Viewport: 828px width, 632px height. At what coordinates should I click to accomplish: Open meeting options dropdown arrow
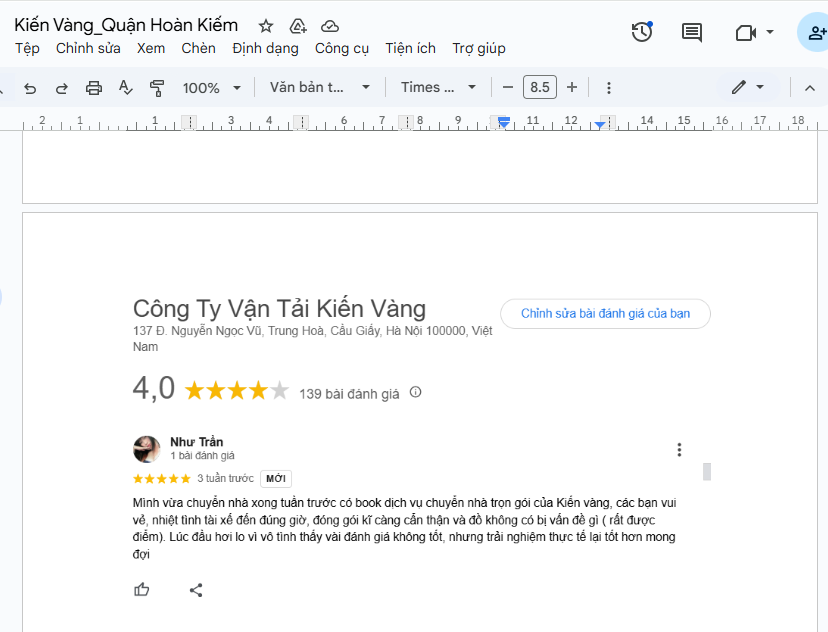(x=770, y=32)
